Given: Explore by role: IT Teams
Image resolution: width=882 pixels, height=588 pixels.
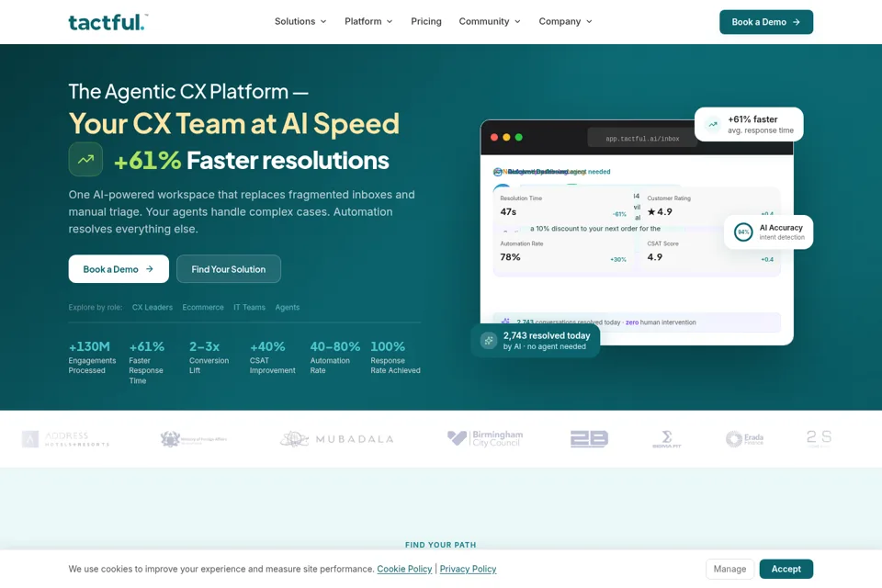Looking at the screenshot, I should click(x=249, y=307).
